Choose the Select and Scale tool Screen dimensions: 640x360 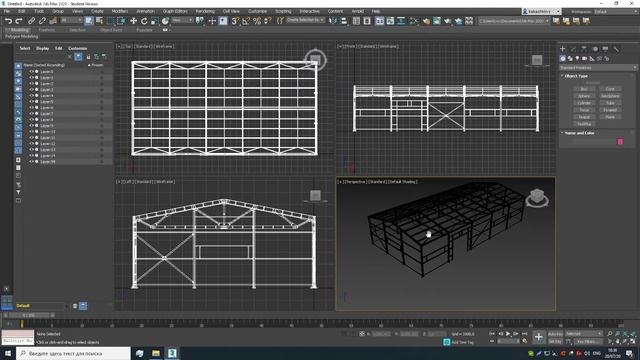click(154, 21)
